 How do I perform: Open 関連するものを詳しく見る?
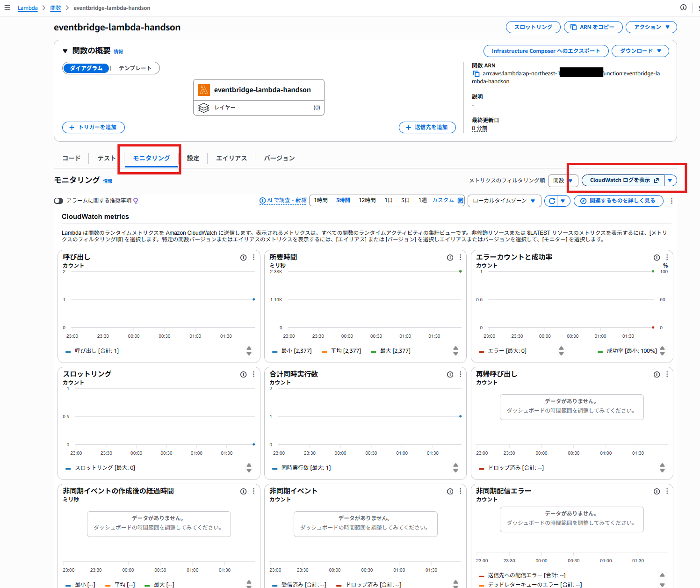(x=619, y=201)
